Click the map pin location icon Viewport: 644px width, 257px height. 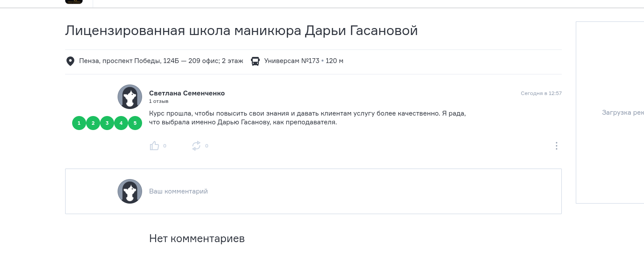tap(70, 61)
